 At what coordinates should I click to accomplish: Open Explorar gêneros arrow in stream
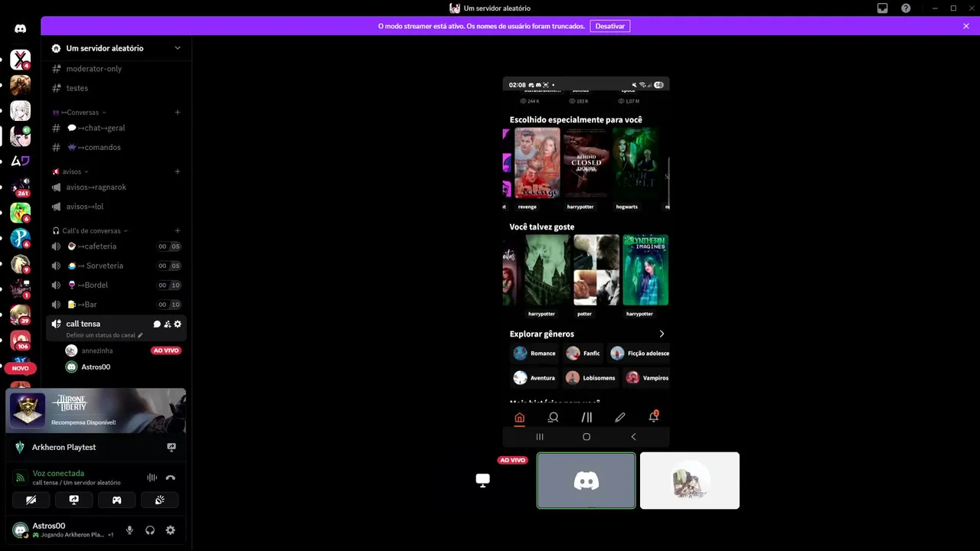pyautogui.click(x=661, y=334)
